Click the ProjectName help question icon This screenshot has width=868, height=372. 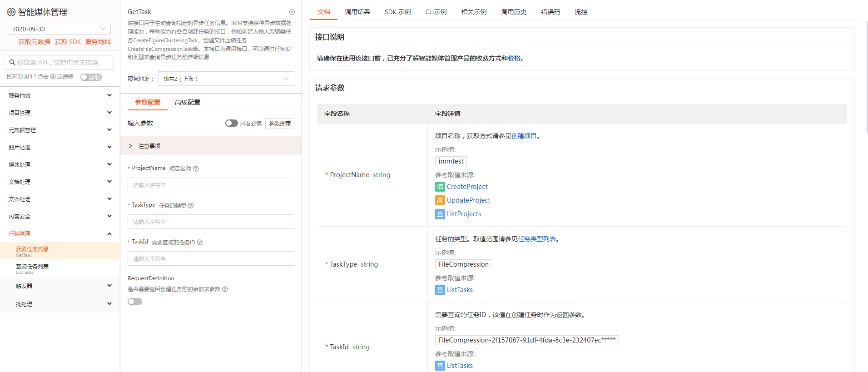(196, 169)
